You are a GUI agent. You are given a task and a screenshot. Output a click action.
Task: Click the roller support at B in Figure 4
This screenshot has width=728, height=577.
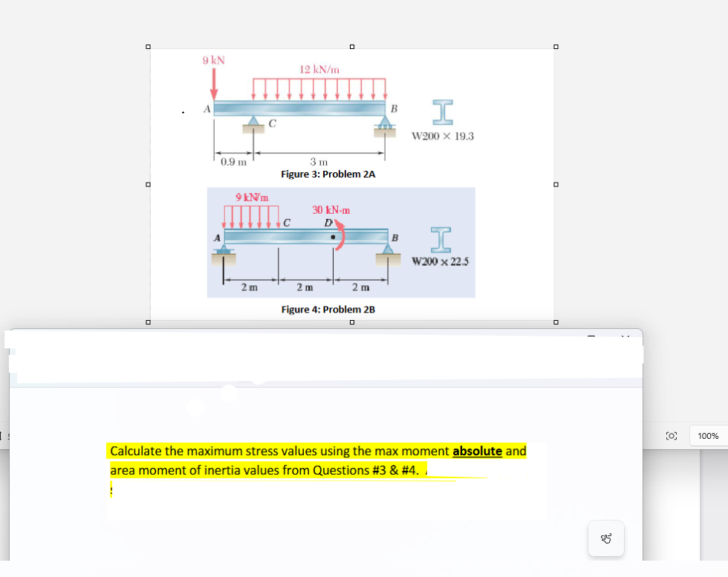(387, 251)
